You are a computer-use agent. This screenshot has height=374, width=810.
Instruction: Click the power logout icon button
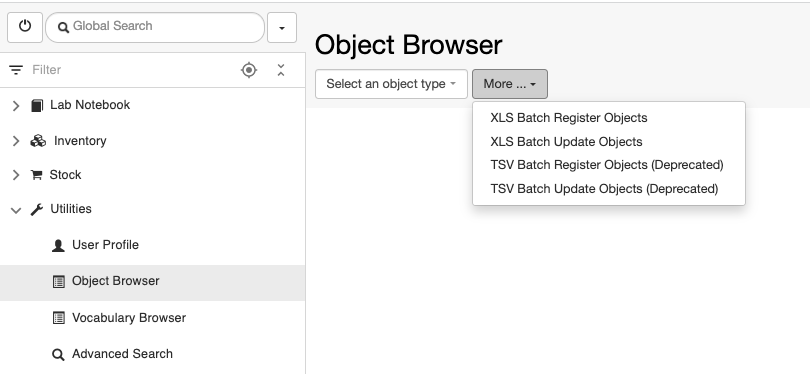click(x=25, y=27)
